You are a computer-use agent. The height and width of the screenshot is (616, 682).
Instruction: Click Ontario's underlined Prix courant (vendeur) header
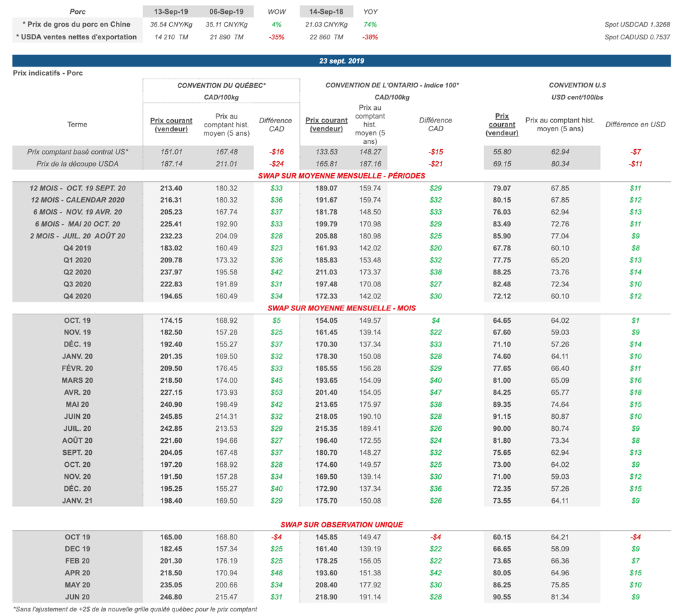pos(326,125)
